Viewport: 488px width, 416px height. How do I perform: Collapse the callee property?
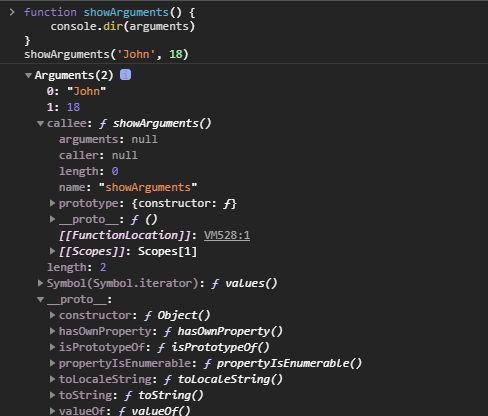click(x=40, y=124)
